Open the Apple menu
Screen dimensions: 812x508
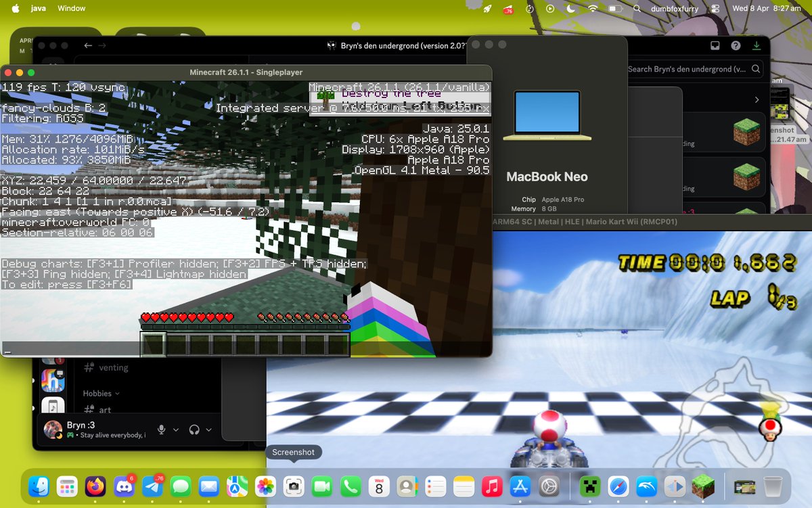point(16,9)
